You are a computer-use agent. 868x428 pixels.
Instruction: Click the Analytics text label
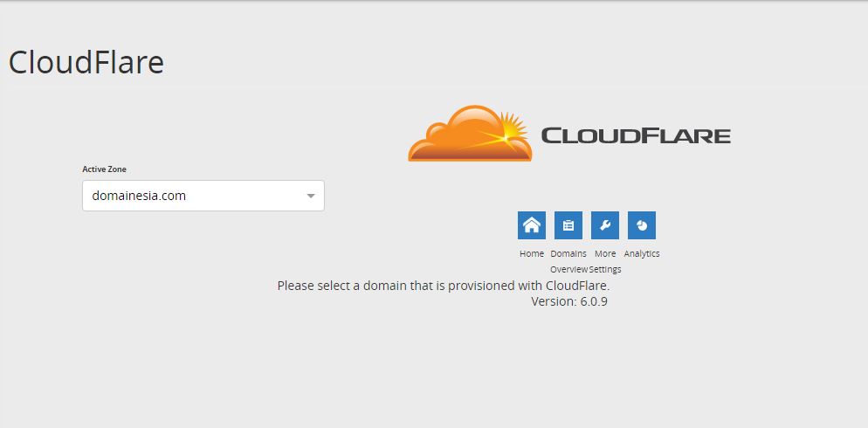(x=642, y=254)
